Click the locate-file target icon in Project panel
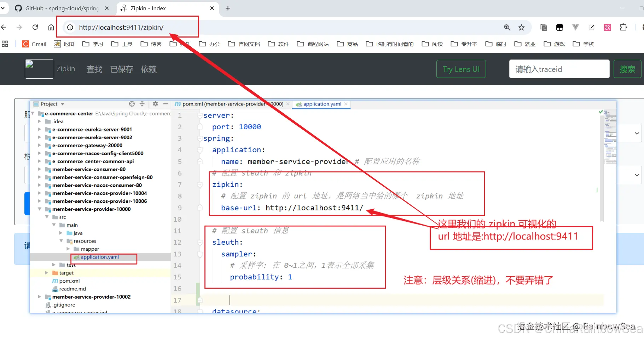Screen dimensions: 644x340 tap(132, 104)
